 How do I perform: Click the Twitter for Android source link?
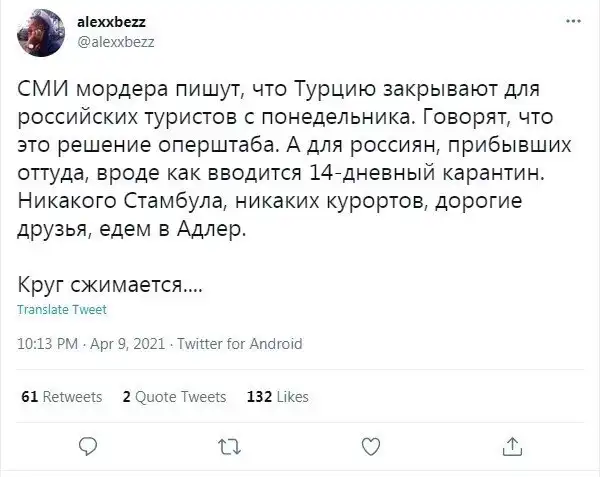[x=239, y=344]
